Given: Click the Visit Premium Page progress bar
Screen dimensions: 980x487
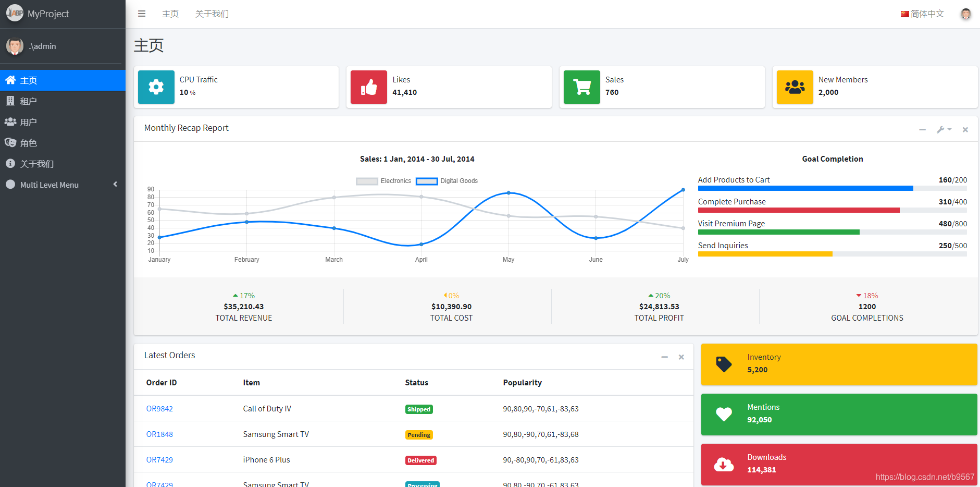Looking at the screenshot, I should (833, 232).
